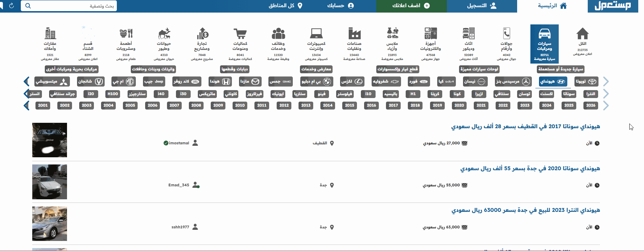Open the صناعات ونقليات factory category
644x251 pixels.
354,44
